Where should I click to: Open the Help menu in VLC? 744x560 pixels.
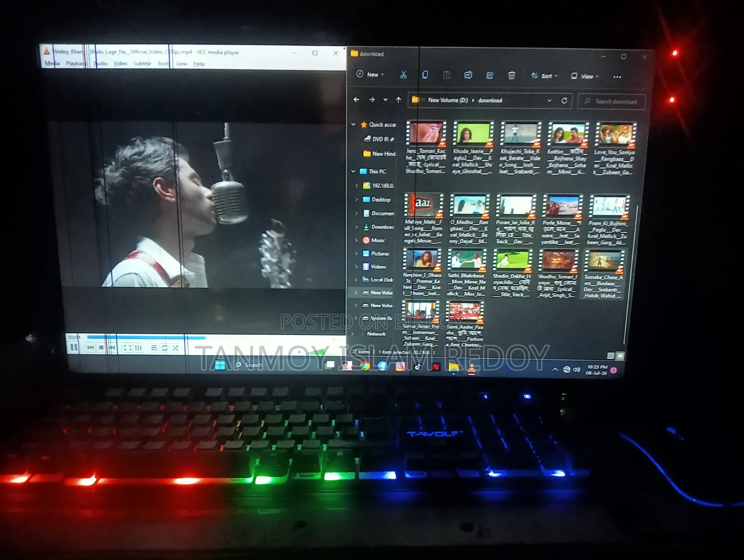click(199, 64)
